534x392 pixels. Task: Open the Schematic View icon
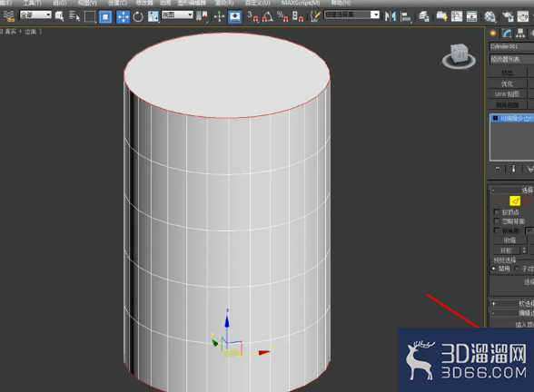tap(471, 16)
